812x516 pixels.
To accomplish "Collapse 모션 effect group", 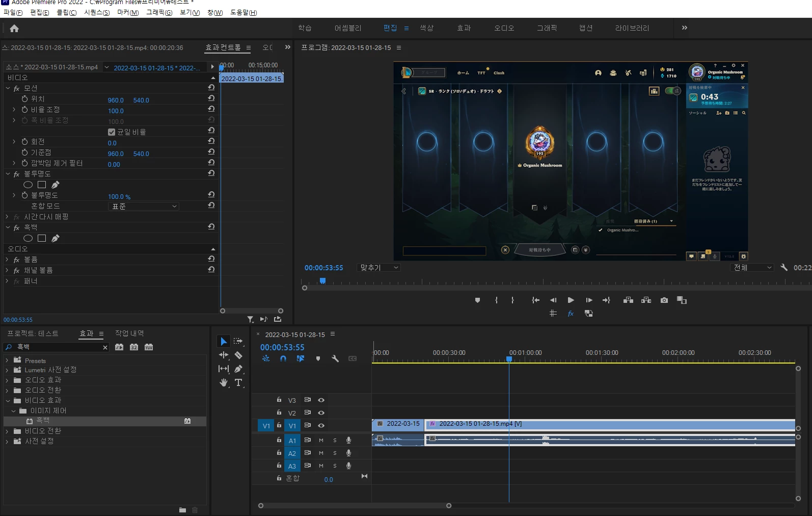I will coord(8,88).
